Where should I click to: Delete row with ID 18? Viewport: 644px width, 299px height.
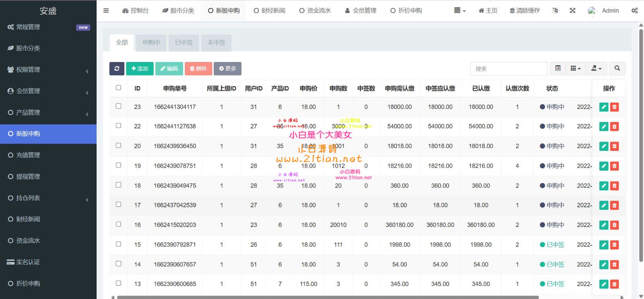(614, 186)
